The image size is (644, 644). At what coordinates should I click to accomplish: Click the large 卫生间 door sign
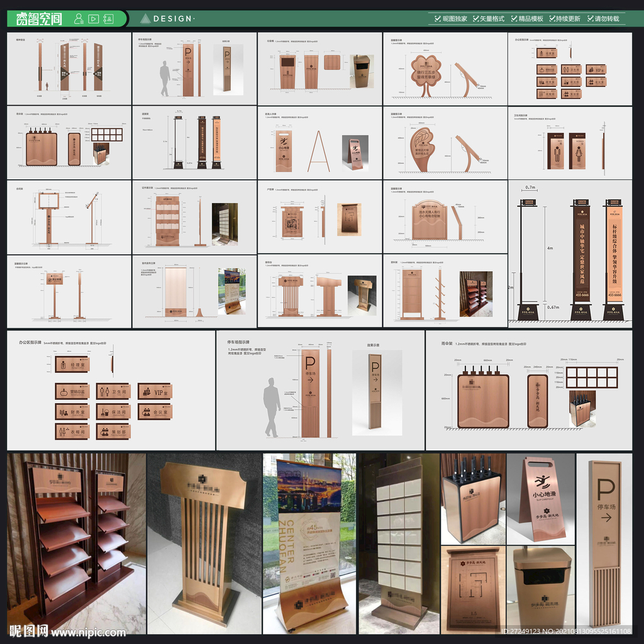pos(113,392)
